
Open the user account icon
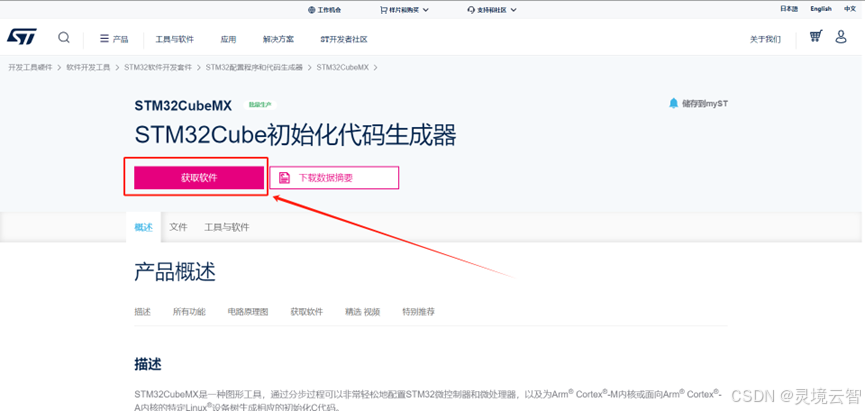pos(841,37)
